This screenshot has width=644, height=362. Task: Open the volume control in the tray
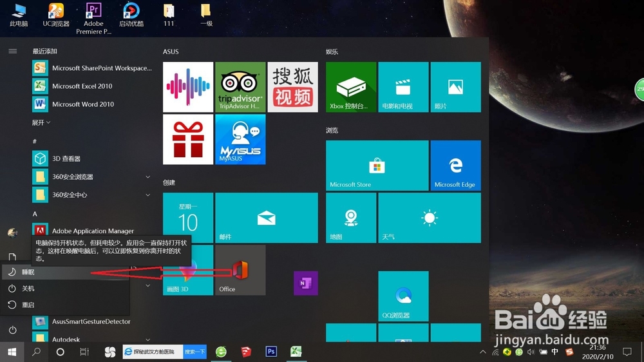531,352
